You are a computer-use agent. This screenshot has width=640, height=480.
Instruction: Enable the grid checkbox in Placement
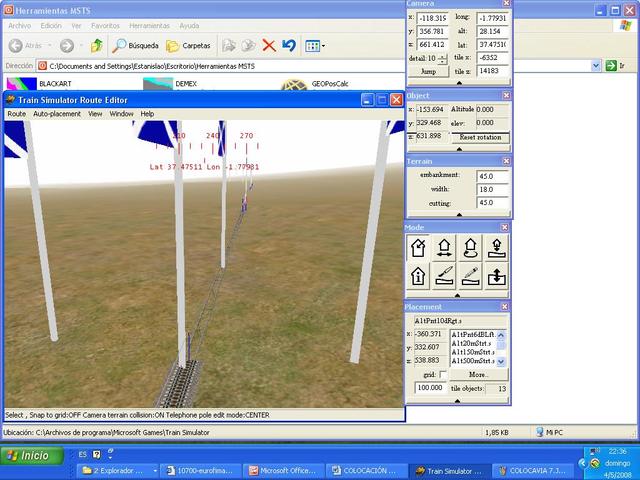(x=443, y=374)
